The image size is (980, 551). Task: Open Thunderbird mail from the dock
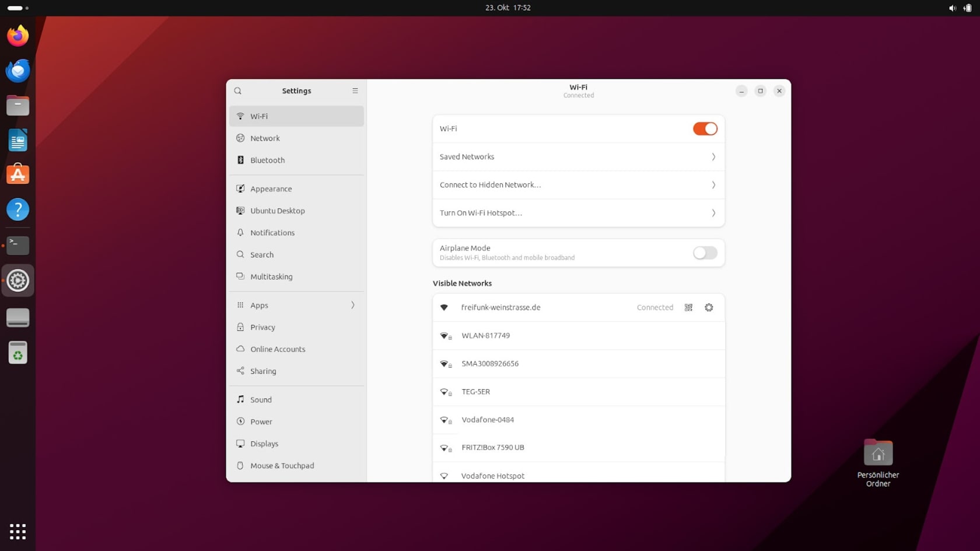[17, 71]
